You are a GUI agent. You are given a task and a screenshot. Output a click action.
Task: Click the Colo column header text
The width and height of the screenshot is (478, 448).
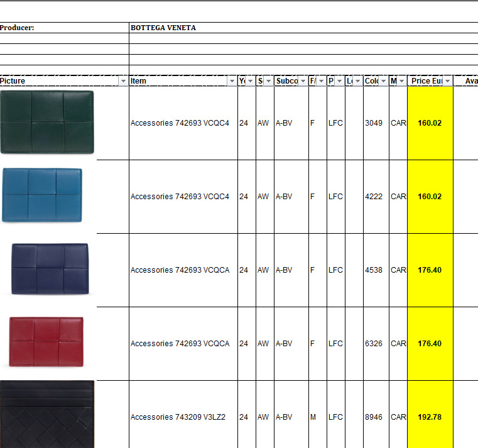coord(372,81)
